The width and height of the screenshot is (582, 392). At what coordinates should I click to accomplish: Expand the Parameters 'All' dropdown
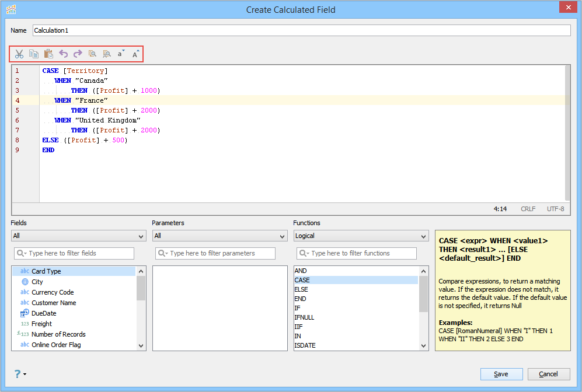[219, 236]
